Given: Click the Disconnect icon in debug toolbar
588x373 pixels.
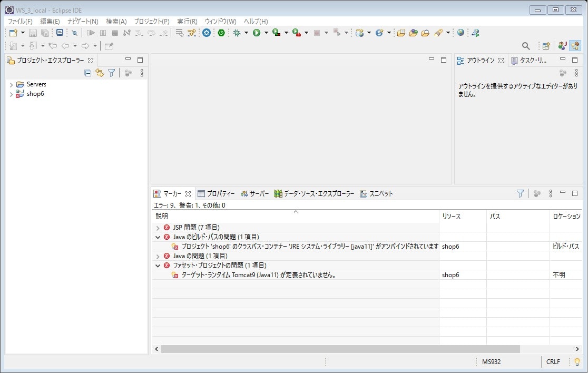Looking at the screenshot, I should 127,33.
